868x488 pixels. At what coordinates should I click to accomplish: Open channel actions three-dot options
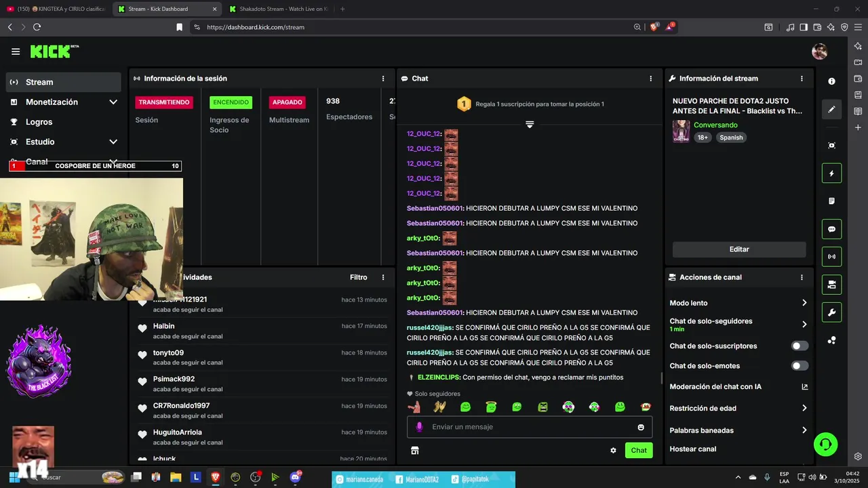802,277
